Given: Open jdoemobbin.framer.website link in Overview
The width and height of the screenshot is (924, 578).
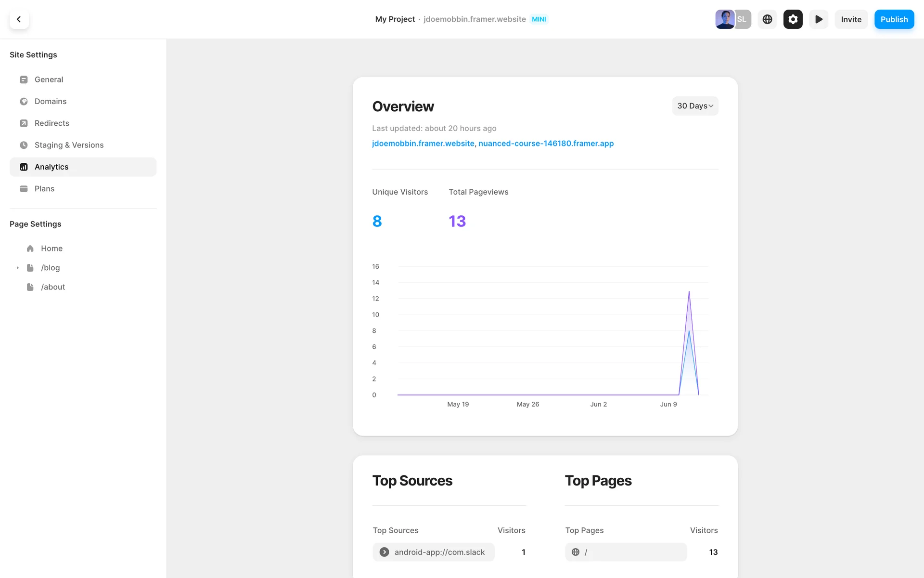Looking at the screenshot, I should click(423, 144).
